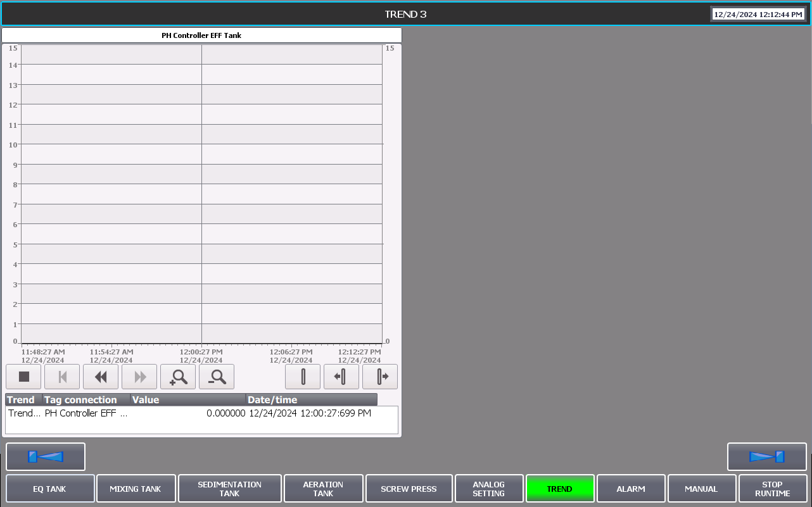Image resolution: width=812 pixels, height=507 pixels.
Task: Open the EQ TANK screen
Action: [50, 489]
